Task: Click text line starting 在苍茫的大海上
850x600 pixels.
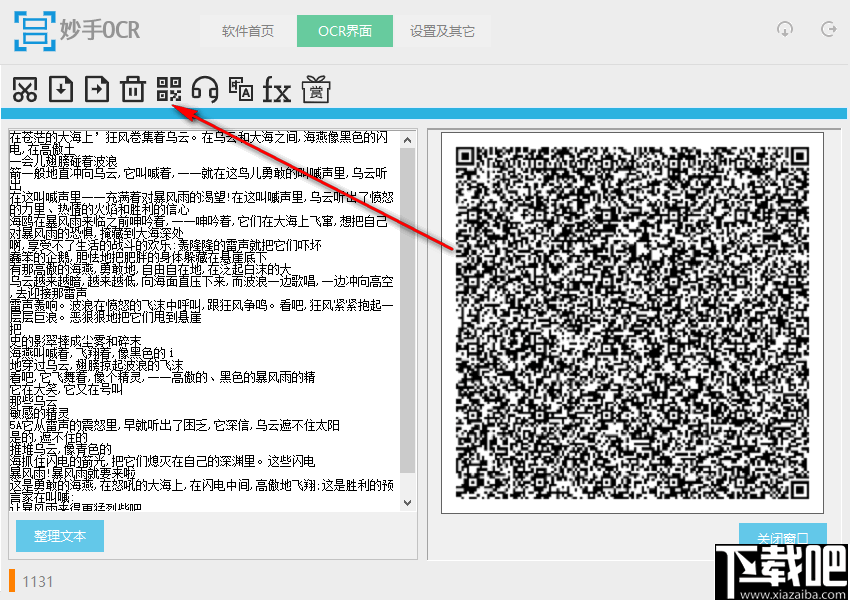Action: tap(198, 137)
